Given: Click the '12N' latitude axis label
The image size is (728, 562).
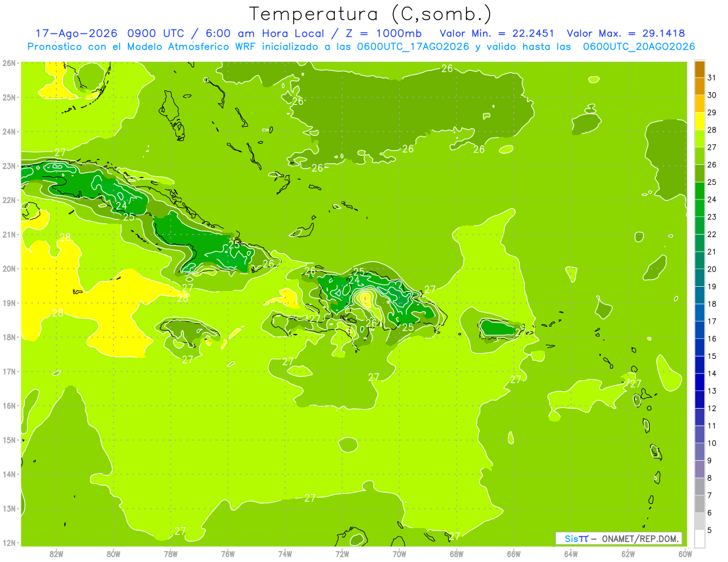Looking at the screenshot, I should 8,543.
